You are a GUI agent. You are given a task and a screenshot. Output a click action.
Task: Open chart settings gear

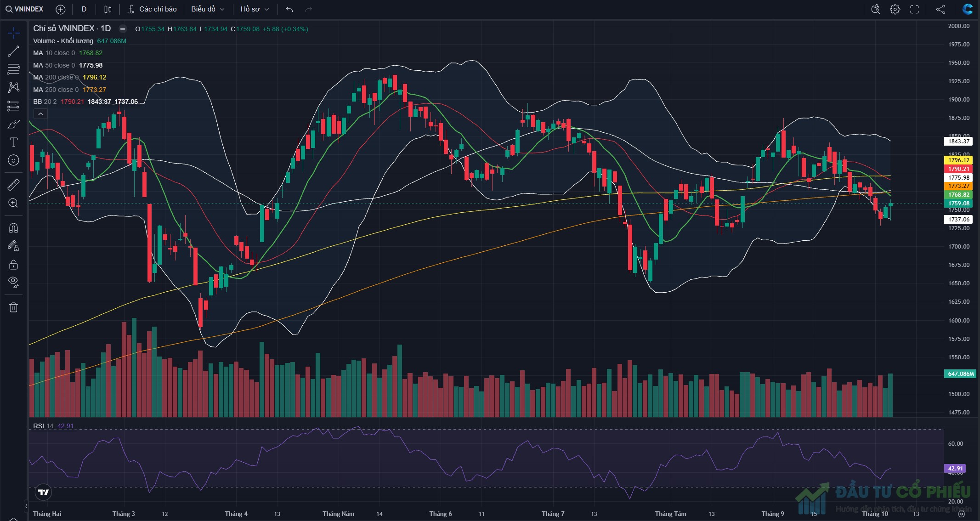895,9
